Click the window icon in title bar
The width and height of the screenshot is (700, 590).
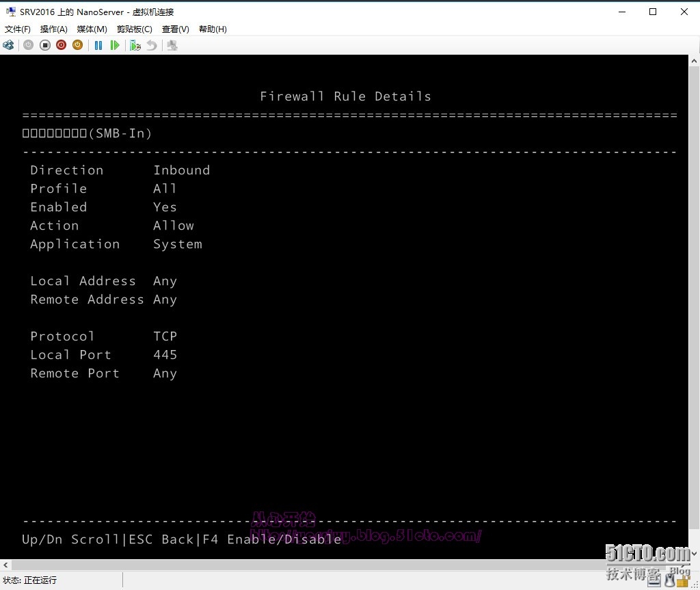point(11,12)
